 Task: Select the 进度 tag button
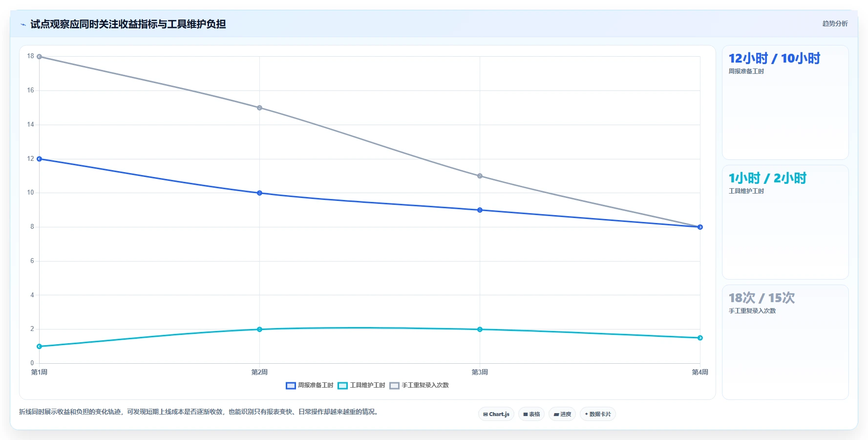tap(562, 414)
